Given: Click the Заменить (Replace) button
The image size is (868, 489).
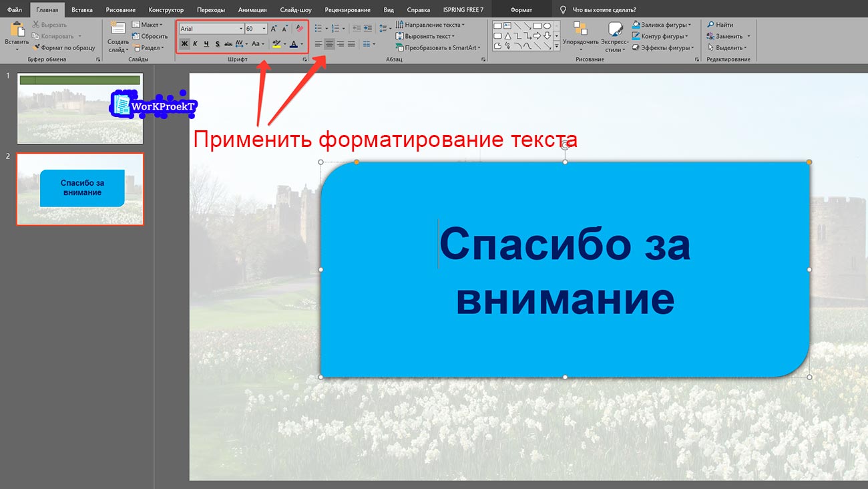Looking at the screenshot, I should click(728, 36).
